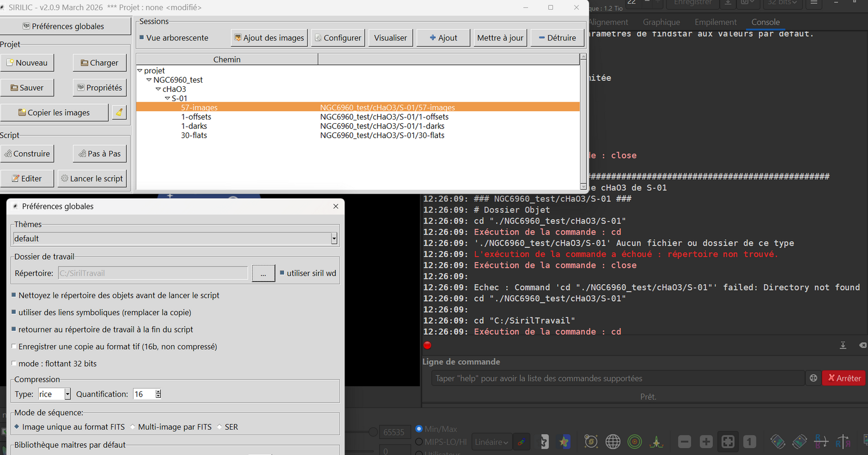Collapse the NGC6960_test tree node
This screenshot has height=455, width=868.
pyautogui.click(x=149, y=80)
